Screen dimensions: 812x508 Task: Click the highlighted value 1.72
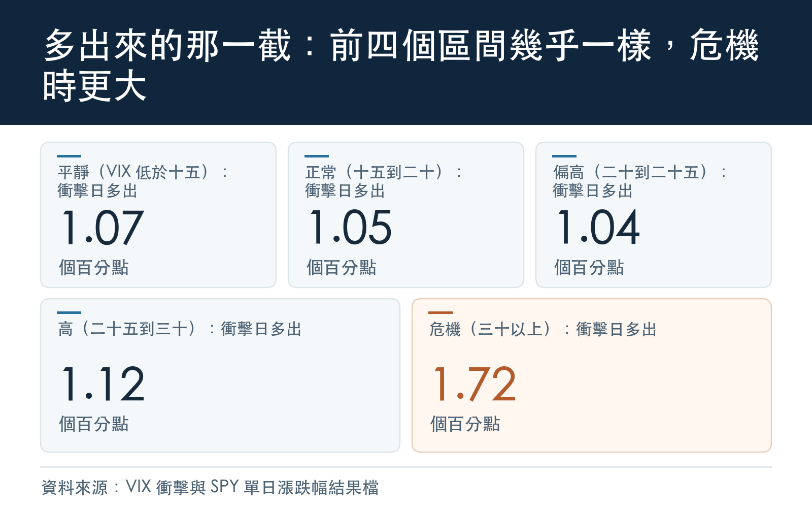[474, 385]
